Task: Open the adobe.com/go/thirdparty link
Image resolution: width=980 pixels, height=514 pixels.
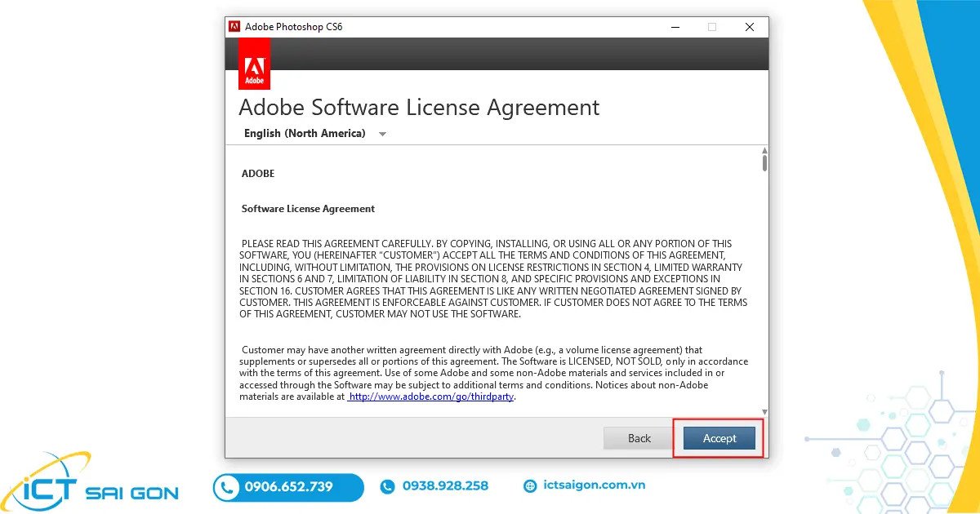Action: [431, 396]
